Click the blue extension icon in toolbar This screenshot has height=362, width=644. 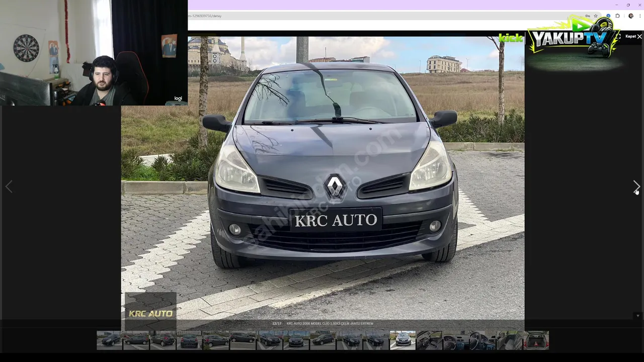608,16
